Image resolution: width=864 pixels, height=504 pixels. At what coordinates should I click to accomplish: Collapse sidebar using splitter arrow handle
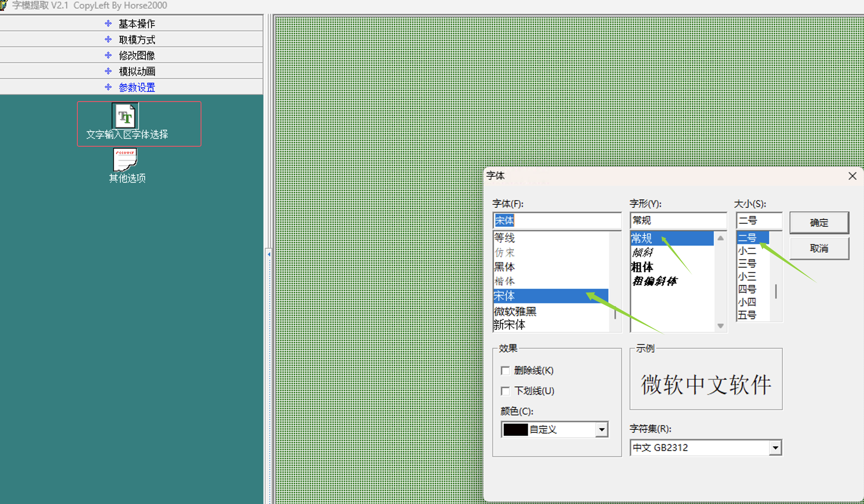pos(269,254)
